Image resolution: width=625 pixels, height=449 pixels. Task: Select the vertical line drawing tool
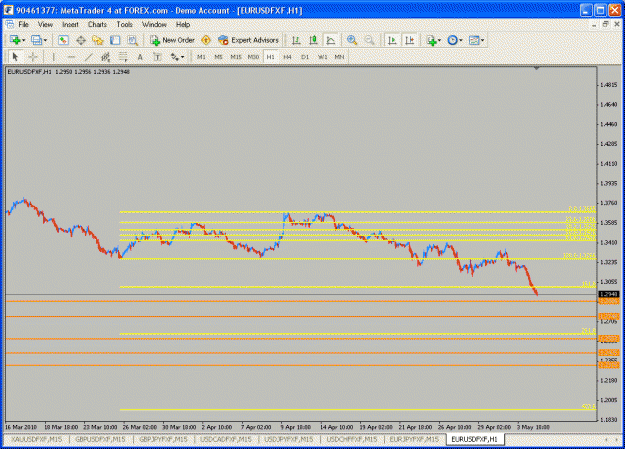tap(53, 57)
